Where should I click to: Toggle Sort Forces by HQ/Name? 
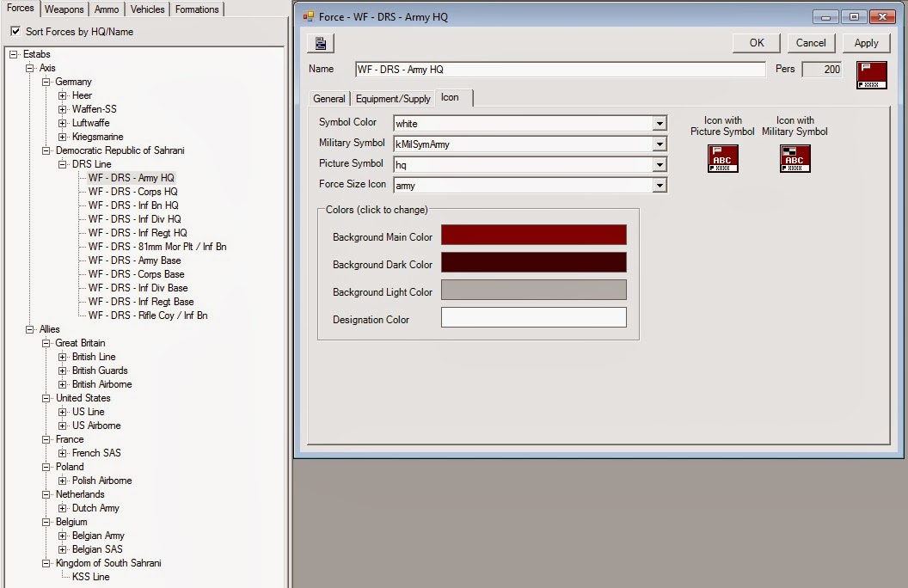[x=15, y=30]
